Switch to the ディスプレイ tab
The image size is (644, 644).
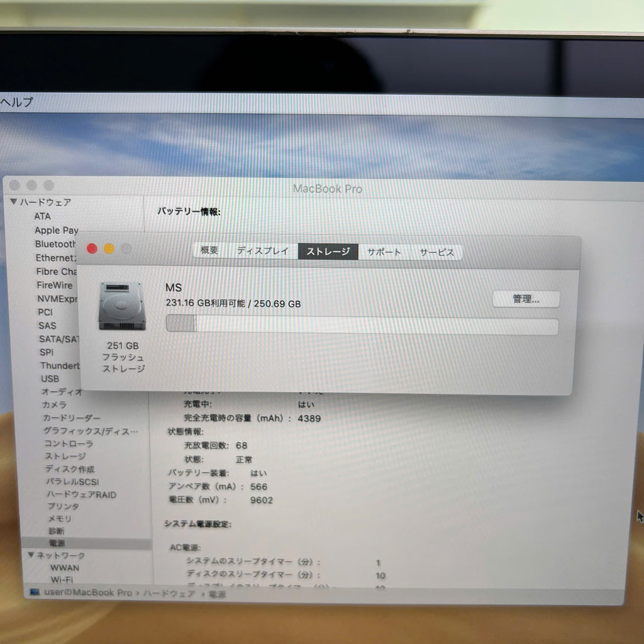(262, 250)
